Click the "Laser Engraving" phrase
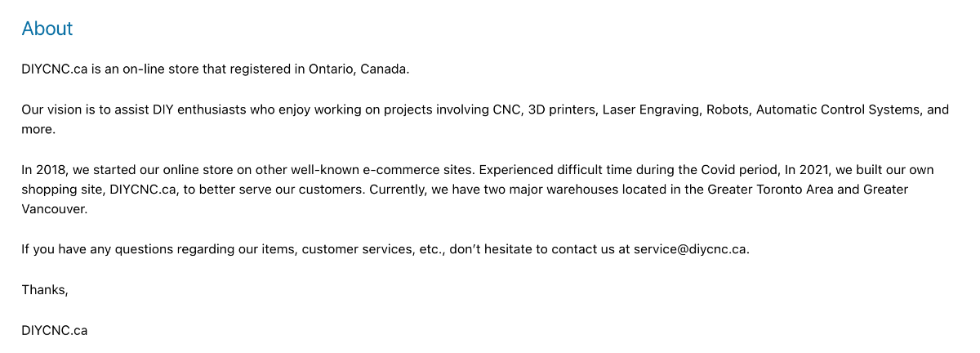This screenshot has height=353, width=980. tap(650, 109)
